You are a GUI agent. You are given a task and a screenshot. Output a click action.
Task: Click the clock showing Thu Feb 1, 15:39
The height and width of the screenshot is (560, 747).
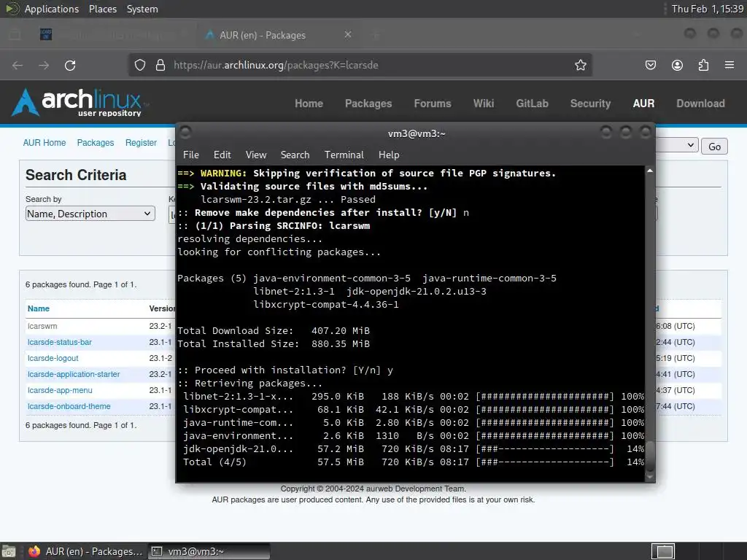[707, 9]
